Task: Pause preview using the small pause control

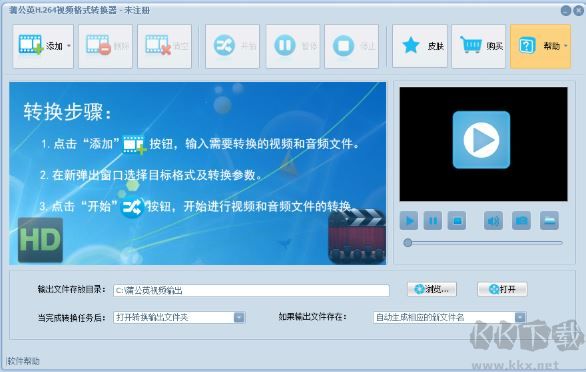Action: [433, 221]
